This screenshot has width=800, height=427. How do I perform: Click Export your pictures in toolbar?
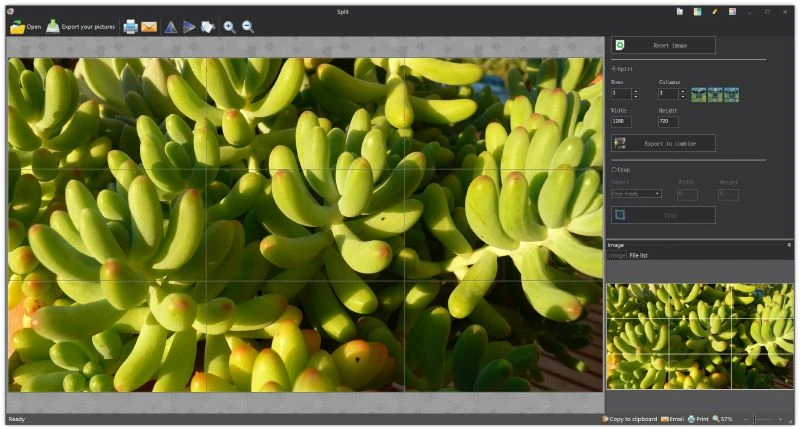(80, 27)
